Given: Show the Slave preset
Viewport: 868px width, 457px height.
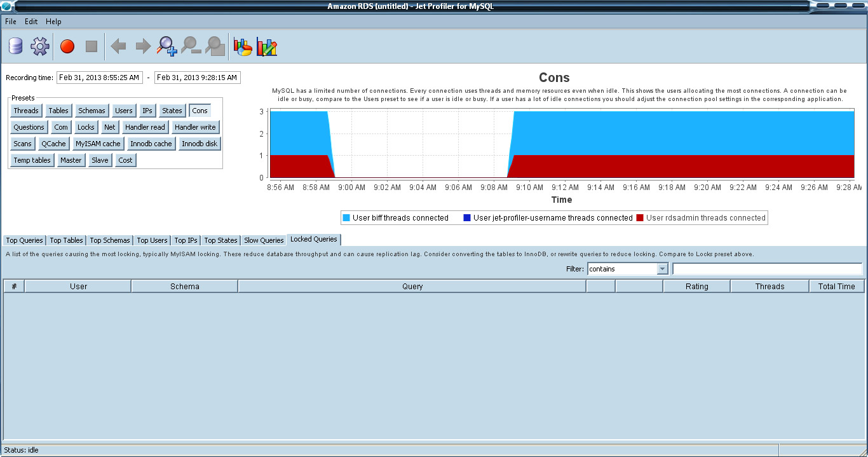Looking at the screenshot, I should [100, 160].
